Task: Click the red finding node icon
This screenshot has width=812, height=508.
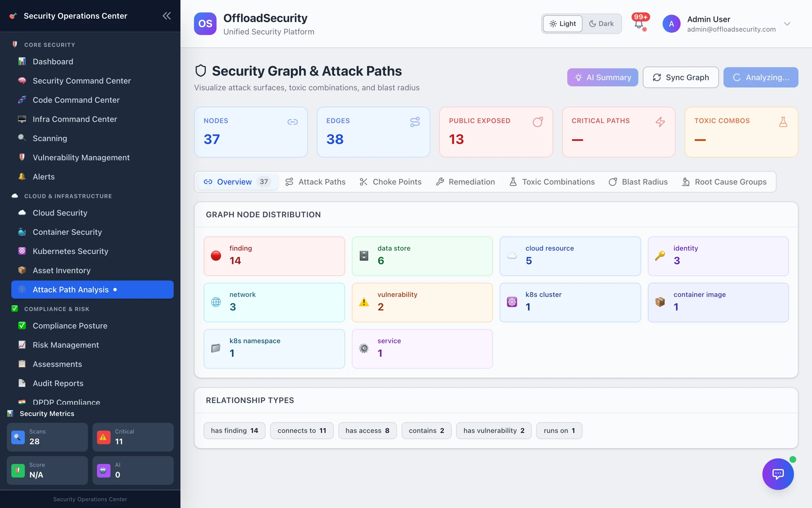Action: pos(216,256)
